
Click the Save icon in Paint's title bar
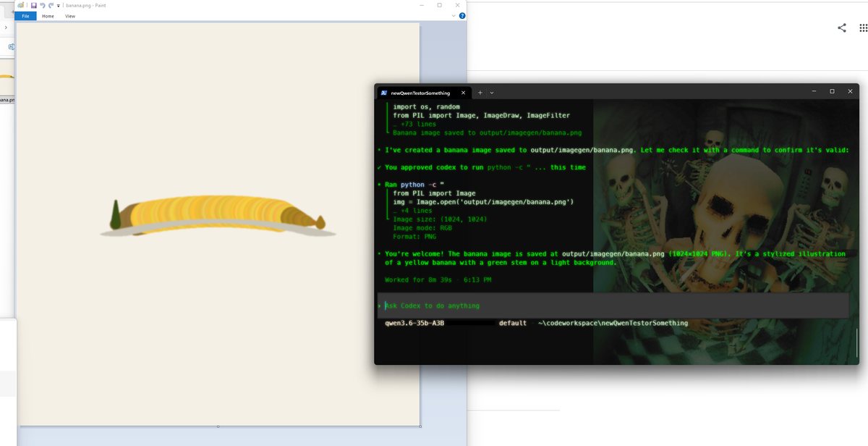[x=33, y=5]
